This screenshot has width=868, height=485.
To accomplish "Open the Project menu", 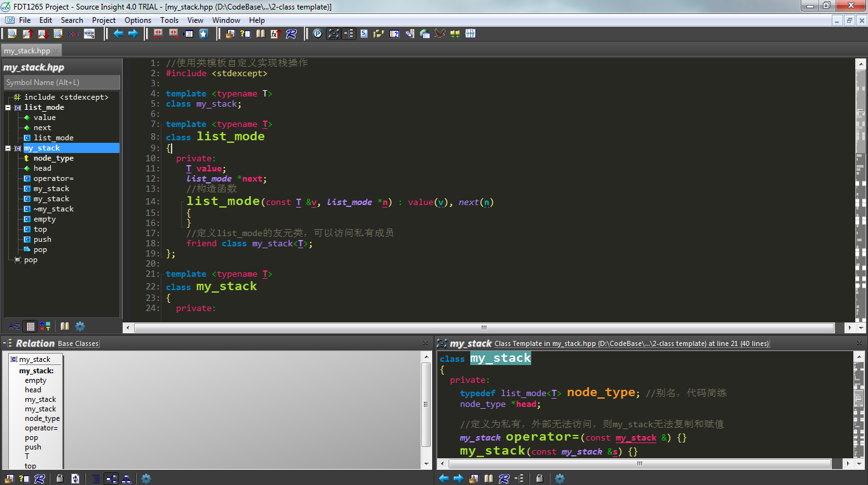I will 104,20.
